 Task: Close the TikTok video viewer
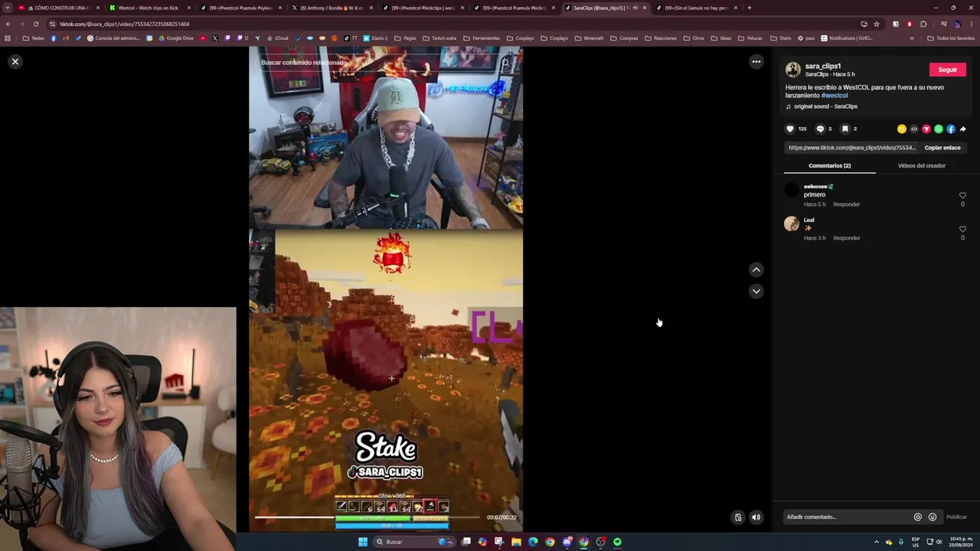pyautogui.click(x=15, y=61)
